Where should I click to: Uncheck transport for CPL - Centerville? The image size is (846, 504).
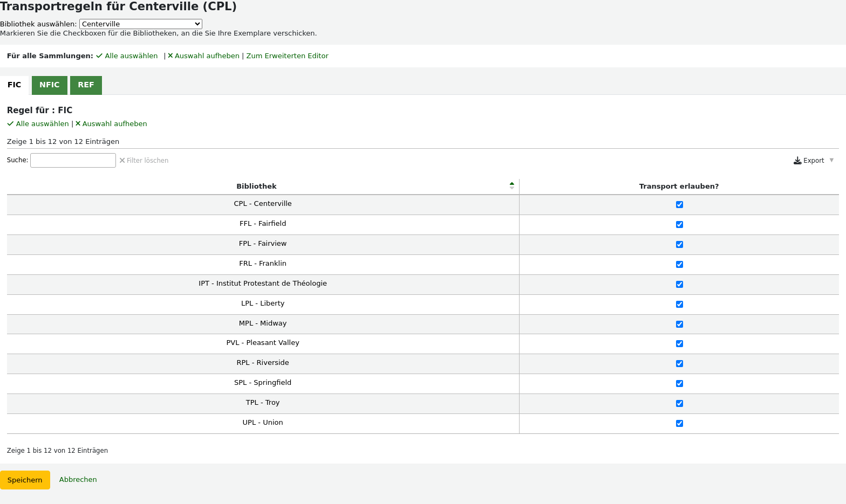point(679,205)
